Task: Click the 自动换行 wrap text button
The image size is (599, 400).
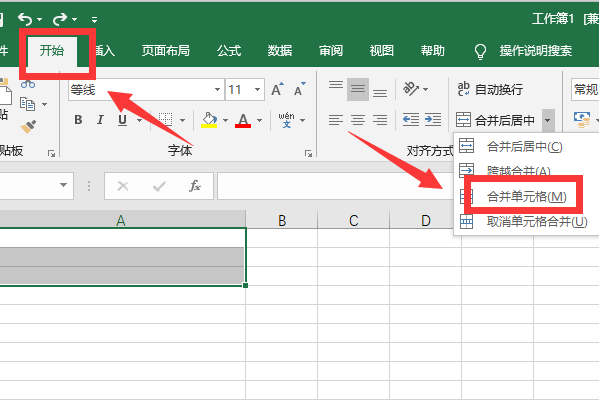Action: [x=490, y=89]
